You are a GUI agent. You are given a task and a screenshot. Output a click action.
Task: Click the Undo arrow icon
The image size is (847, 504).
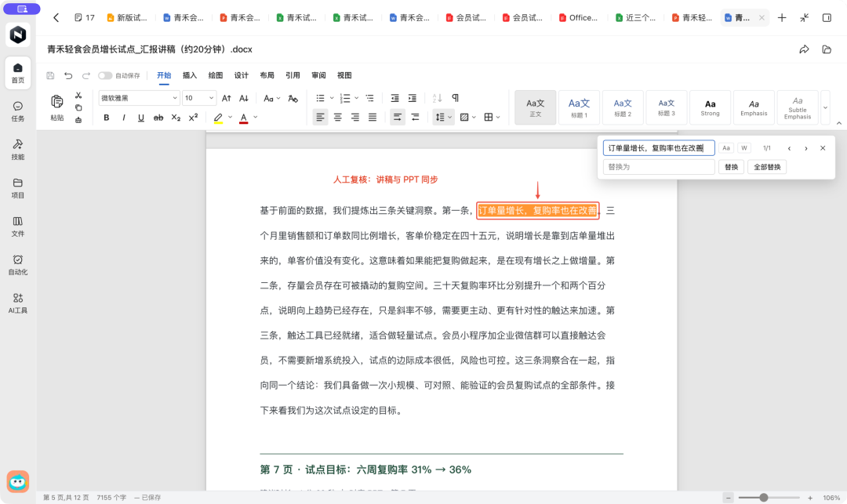68,75
